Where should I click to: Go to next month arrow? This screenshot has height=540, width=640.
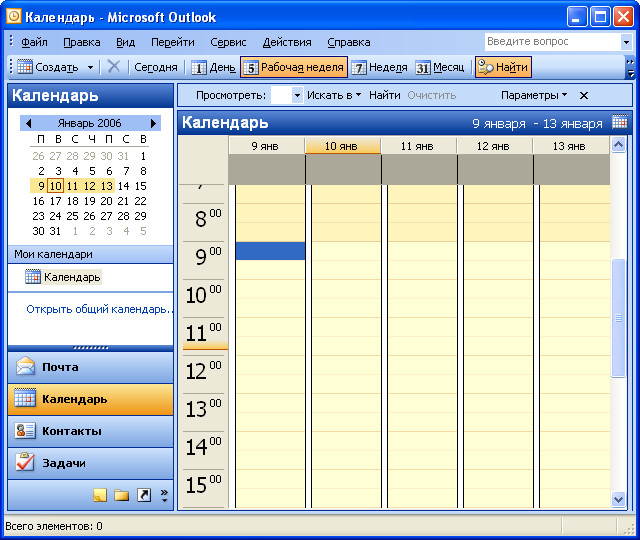point(153,123)
